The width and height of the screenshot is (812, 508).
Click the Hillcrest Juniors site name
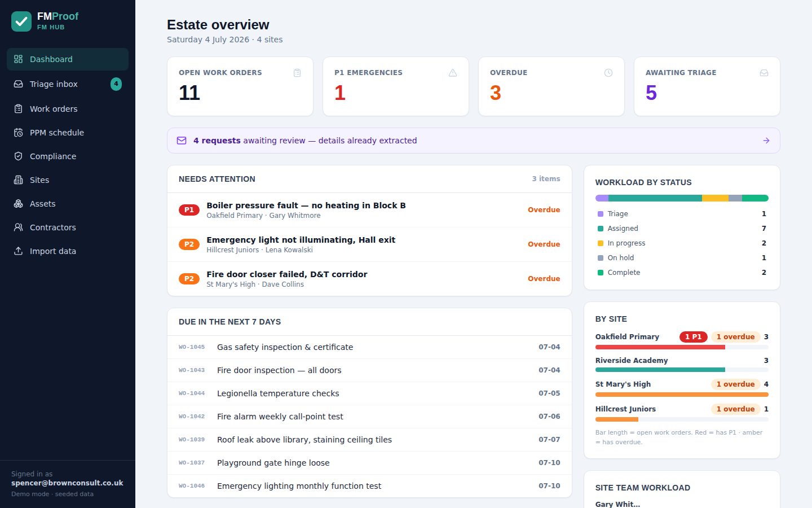pyautogui.click(x=625, y=409)
